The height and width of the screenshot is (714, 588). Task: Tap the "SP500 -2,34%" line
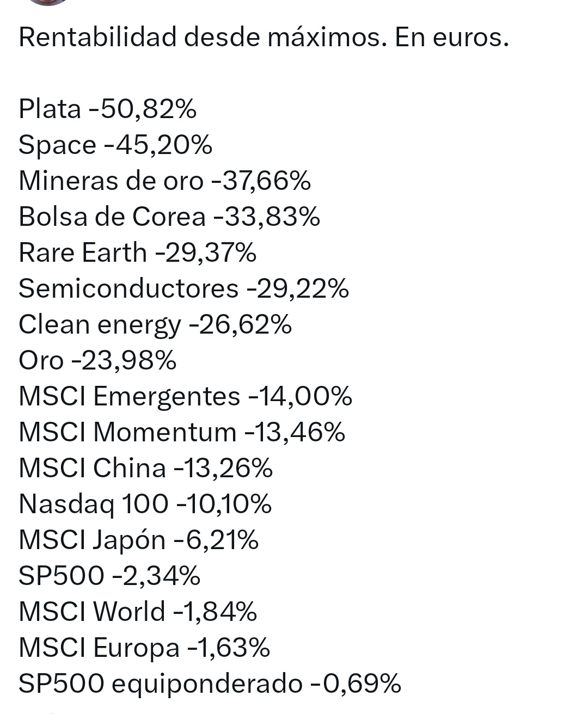(x=109, y=576)
